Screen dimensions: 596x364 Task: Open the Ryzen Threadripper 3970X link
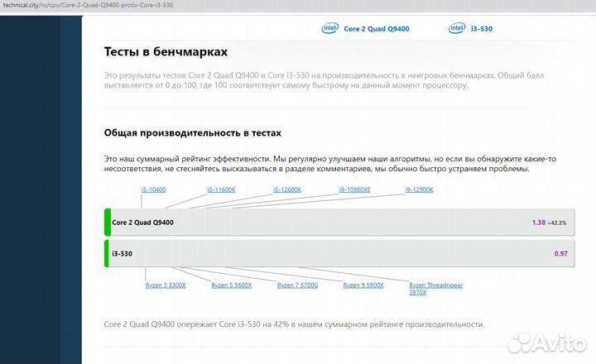pyautogui.click(x=436, y=289)
